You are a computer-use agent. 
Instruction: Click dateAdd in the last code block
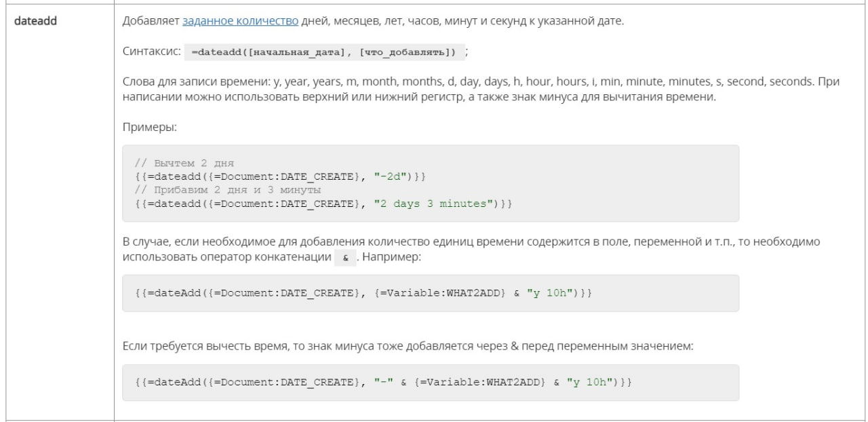(x=177, y=383)
